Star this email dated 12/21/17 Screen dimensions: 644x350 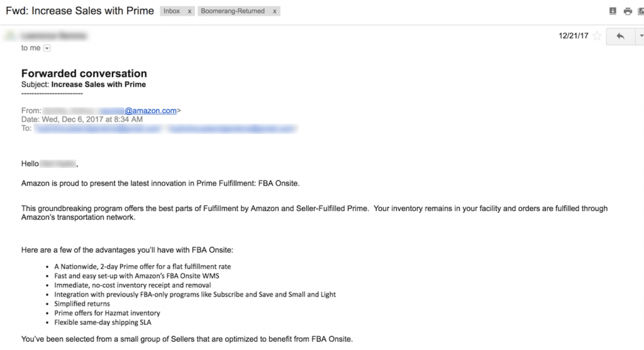click(597, 36)
